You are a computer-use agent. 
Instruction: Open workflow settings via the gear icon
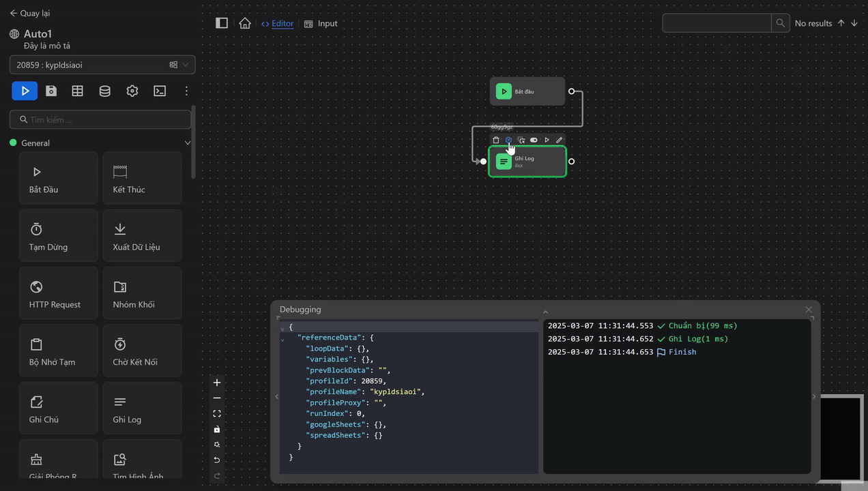point(132,90)
